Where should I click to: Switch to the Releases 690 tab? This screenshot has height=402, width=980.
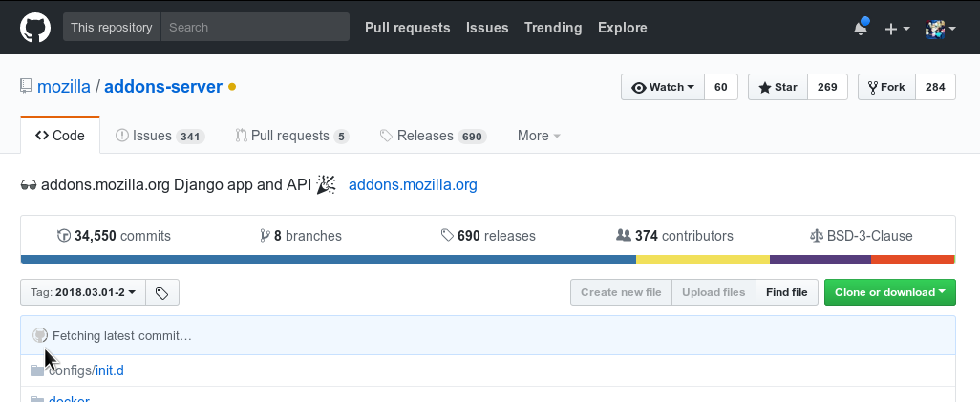pos(433,136)
